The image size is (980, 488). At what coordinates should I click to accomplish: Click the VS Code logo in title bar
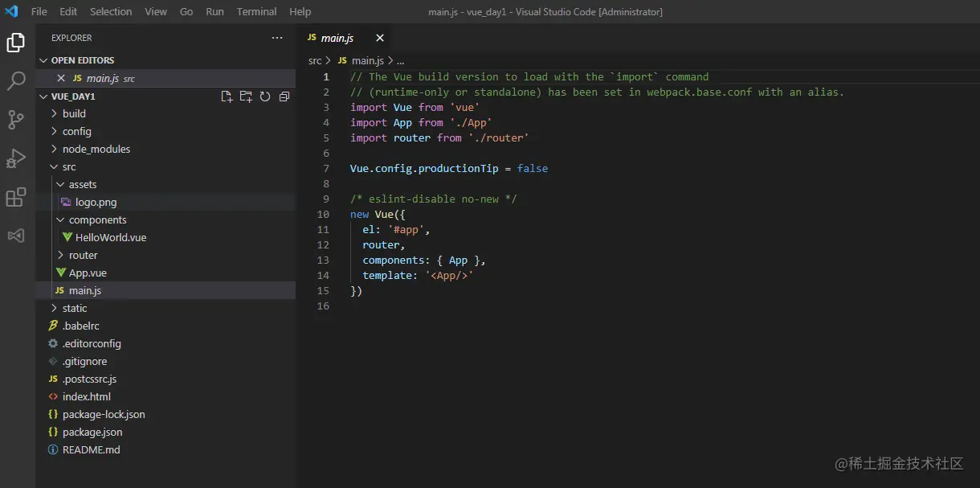(x=11, y=11)
